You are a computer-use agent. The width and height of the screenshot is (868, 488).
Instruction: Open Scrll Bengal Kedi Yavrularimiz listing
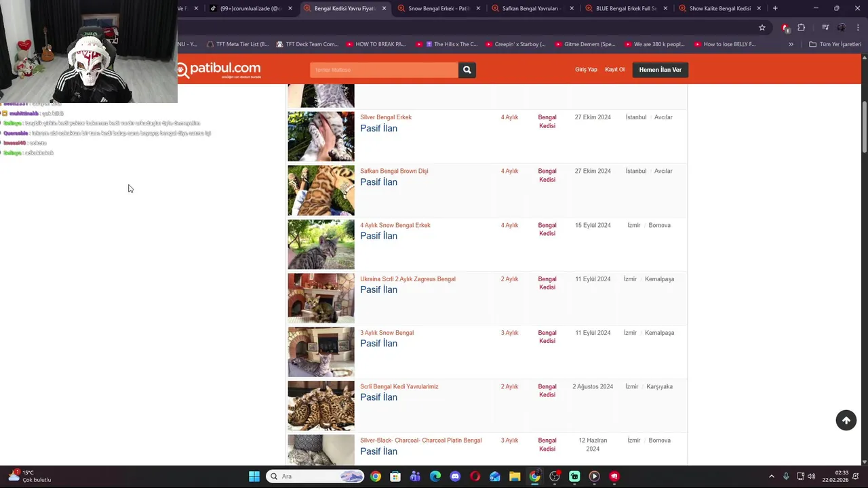click(399, 386)
